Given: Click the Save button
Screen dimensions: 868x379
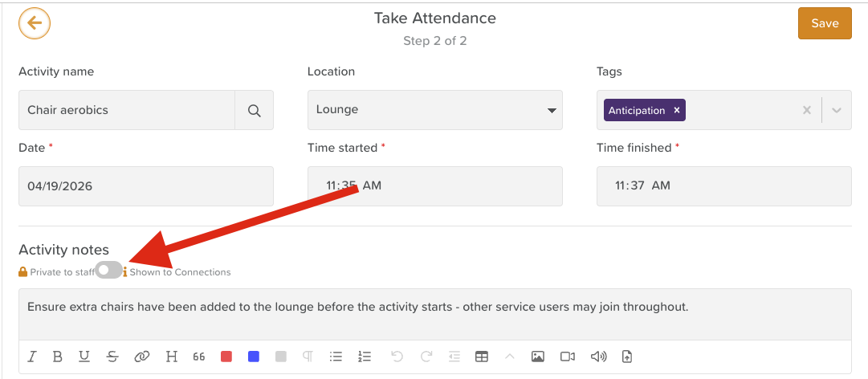Looking at the screenshot, I should (825, 23).
